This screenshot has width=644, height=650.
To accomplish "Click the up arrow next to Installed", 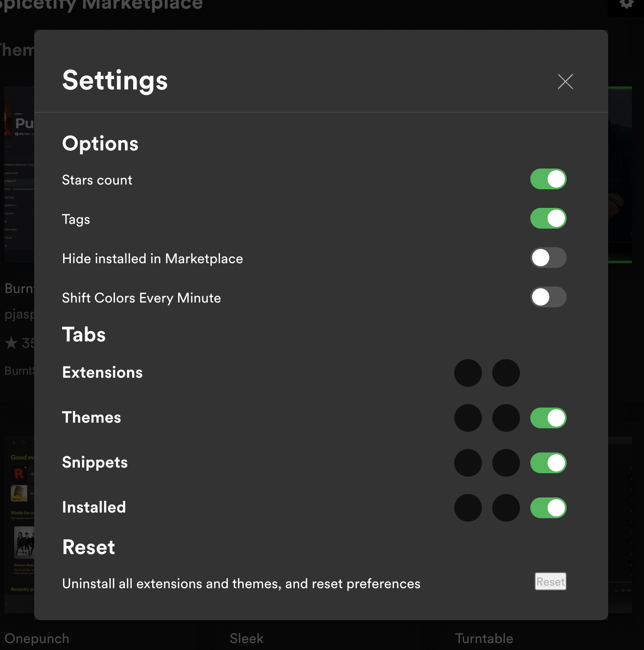I will (468, 508).
